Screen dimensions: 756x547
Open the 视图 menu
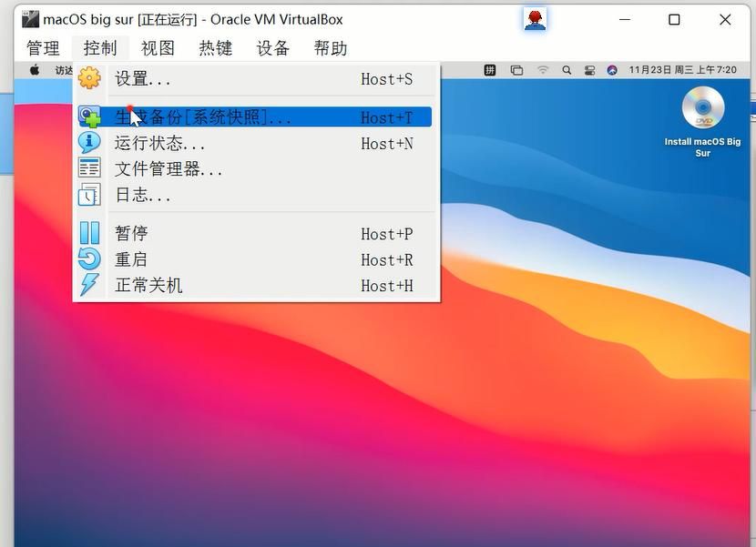[158, 48]
